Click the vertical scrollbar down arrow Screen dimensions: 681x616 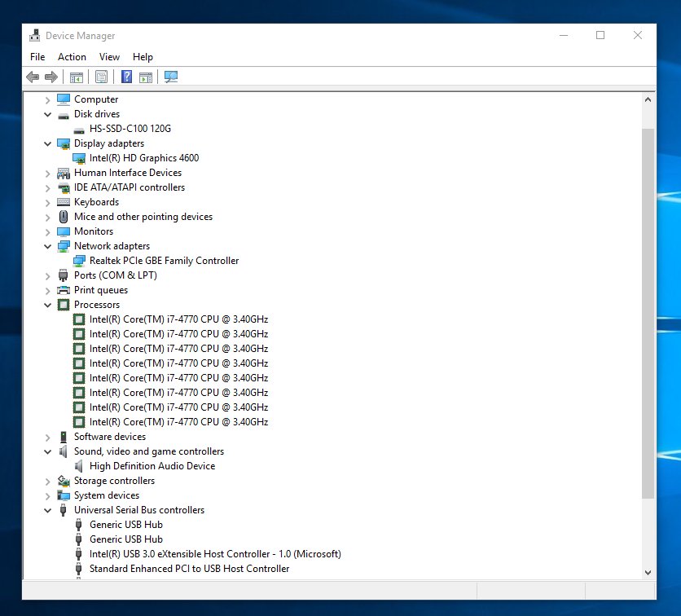pos(648,573)
